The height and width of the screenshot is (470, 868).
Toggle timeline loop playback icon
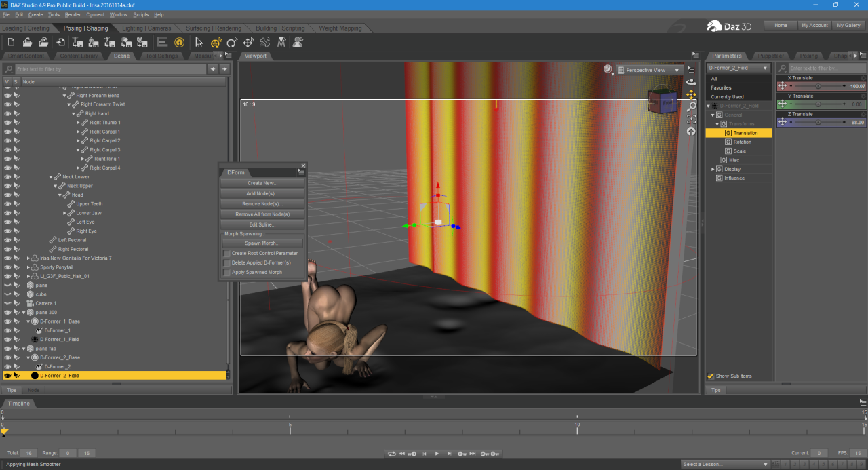(x=391, y=454)
